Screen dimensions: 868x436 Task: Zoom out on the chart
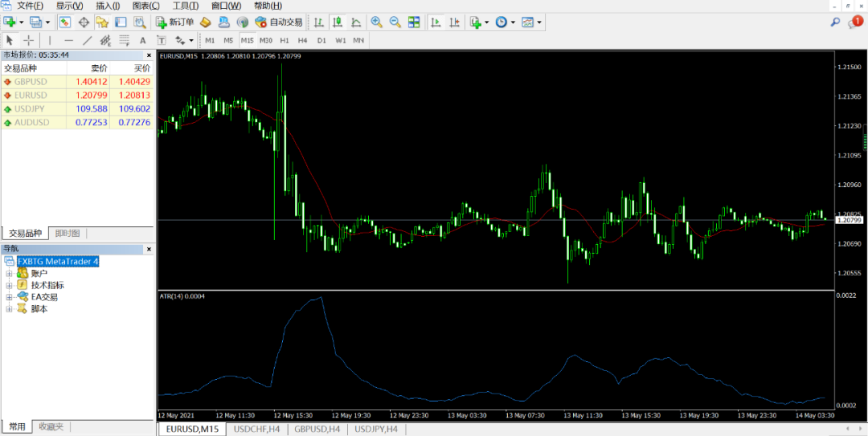[395, 22]
